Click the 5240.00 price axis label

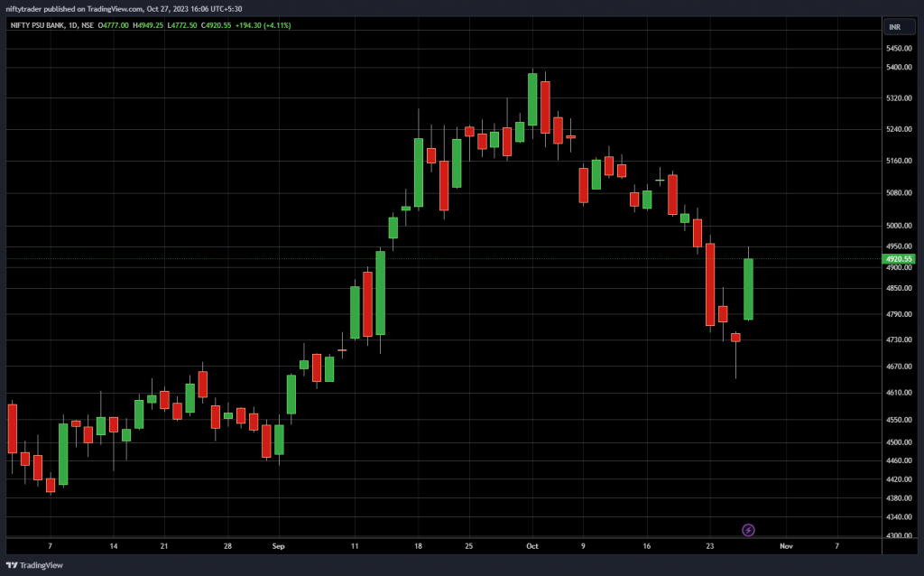point(899,129)
